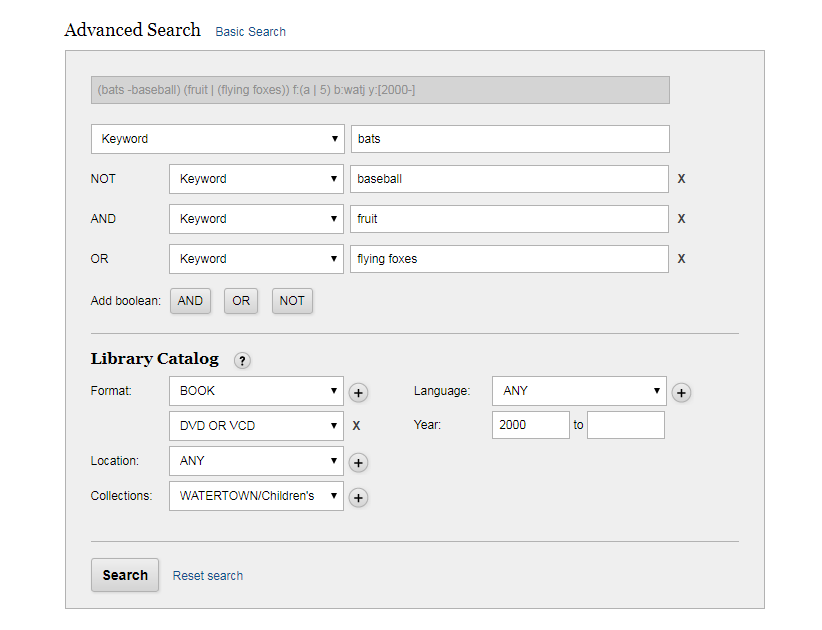
Task: Add an OR boolean row
Action: point(241,301)
